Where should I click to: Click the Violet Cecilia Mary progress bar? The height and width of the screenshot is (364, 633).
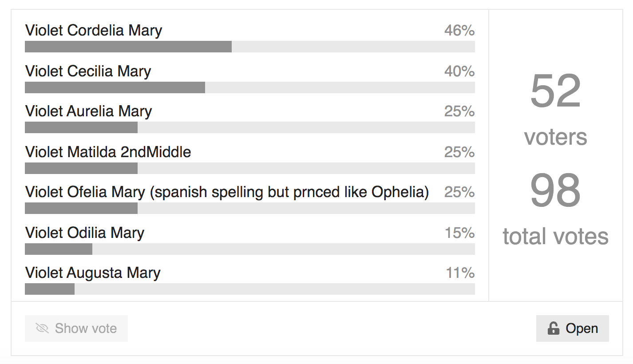coord(250,87)
